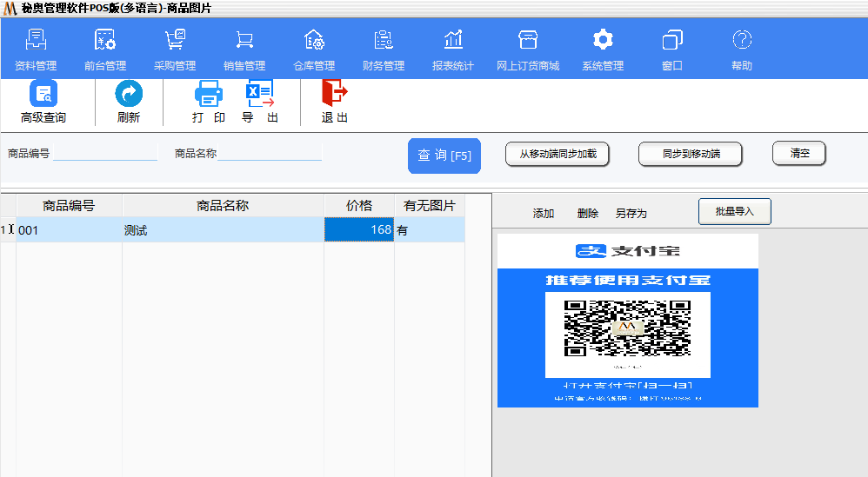
Task: Open the 系统管理 gear menu
Action: point(603,50)
